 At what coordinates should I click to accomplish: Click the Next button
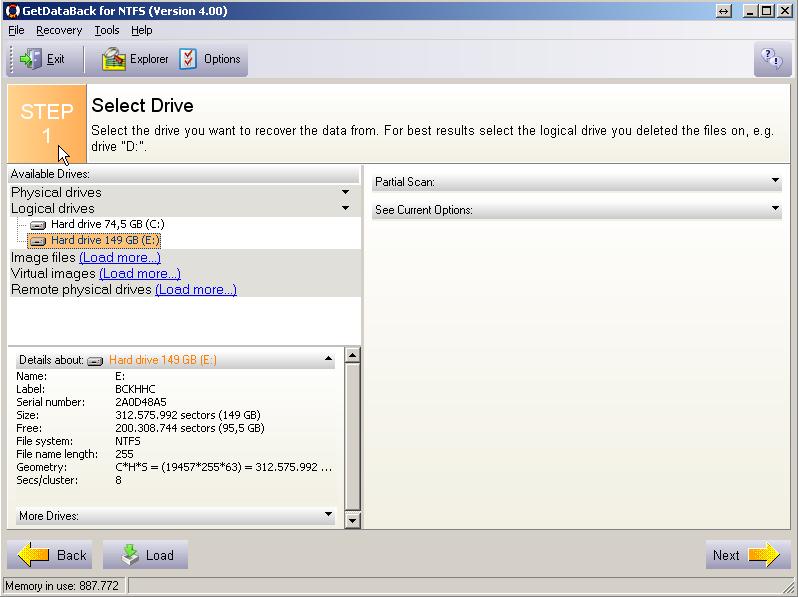pos(748,555)
